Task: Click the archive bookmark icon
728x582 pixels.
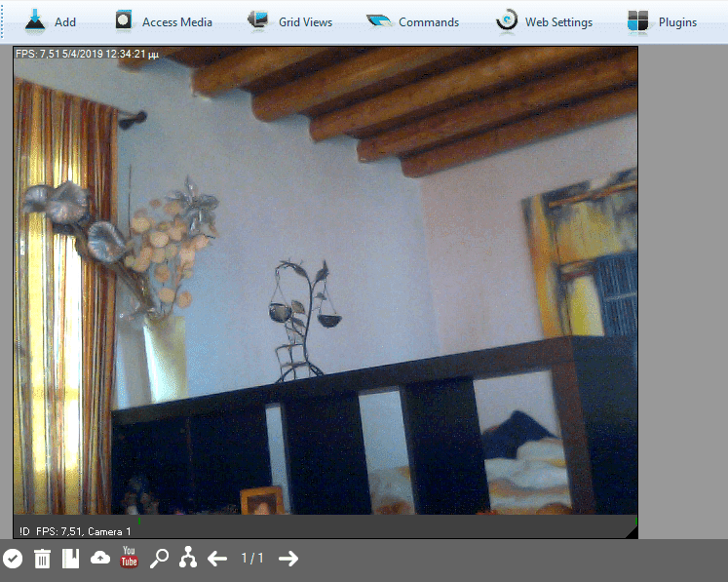Action: click(70, 559)
